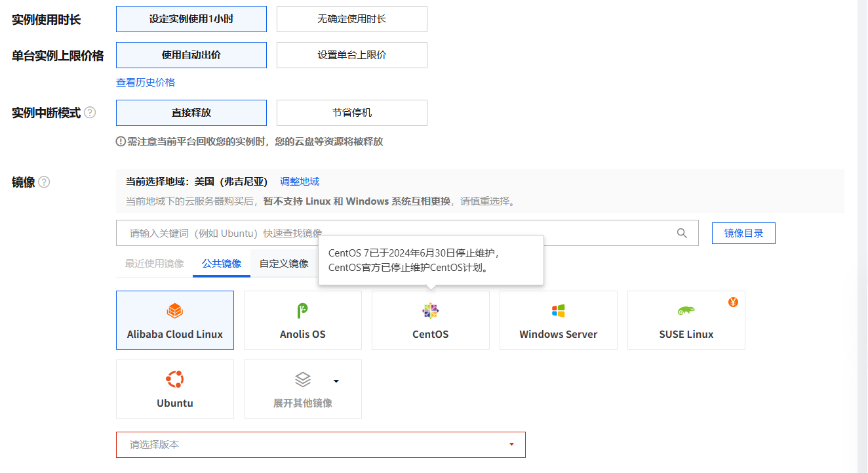This screenshot has height=473, width=868.
Task: Open 查看历史价格 link
Action: point(145,83)
